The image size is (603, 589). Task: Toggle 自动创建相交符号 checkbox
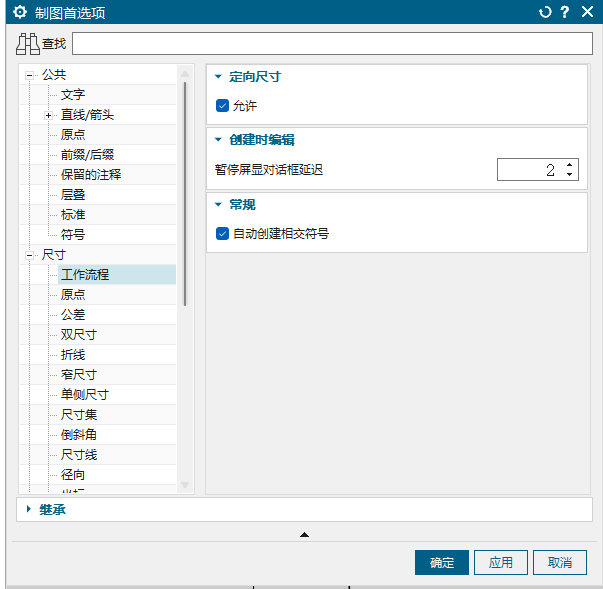(x=222, y=233)
